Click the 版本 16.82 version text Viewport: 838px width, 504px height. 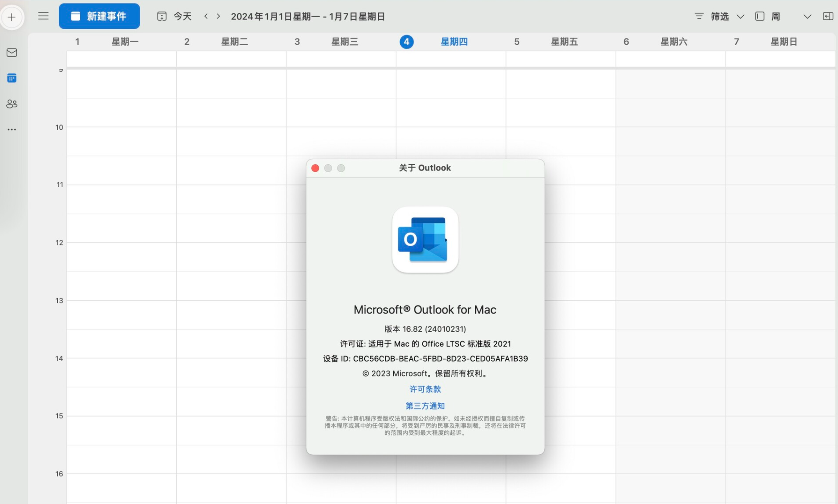click(425, 329)
